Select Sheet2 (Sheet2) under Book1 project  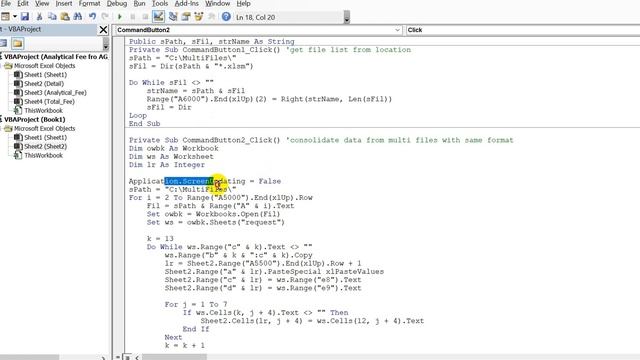point(45,147)
